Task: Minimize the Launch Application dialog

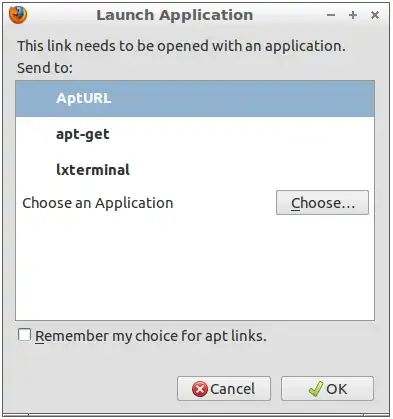Action: [331, 15]
